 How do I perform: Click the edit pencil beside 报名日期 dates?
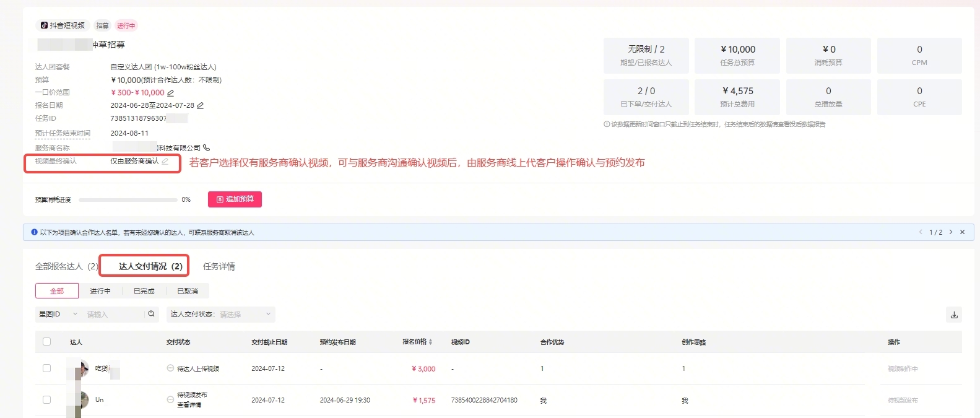pos(200,106)
